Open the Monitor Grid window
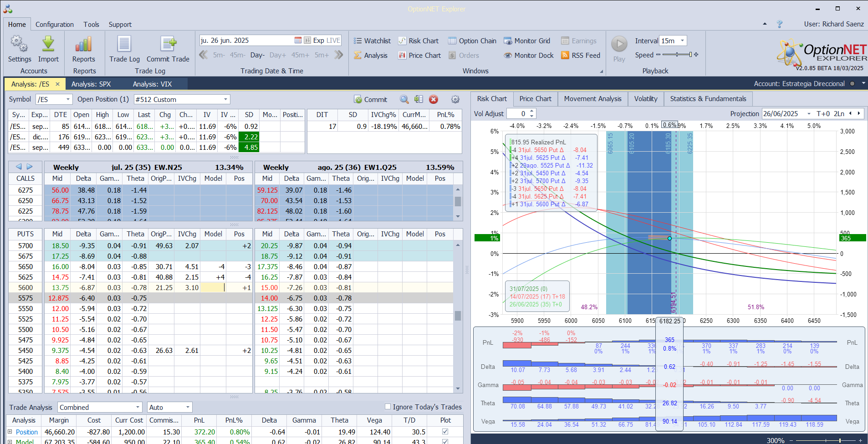 pyautogui.click(x=527, y=41)
